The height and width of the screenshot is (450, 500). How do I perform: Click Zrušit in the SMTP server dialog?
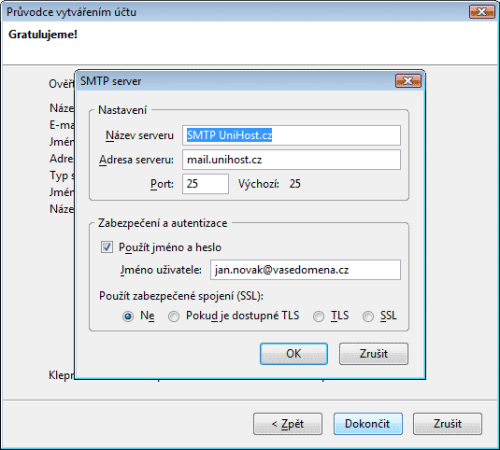click(x=374, y=354)
